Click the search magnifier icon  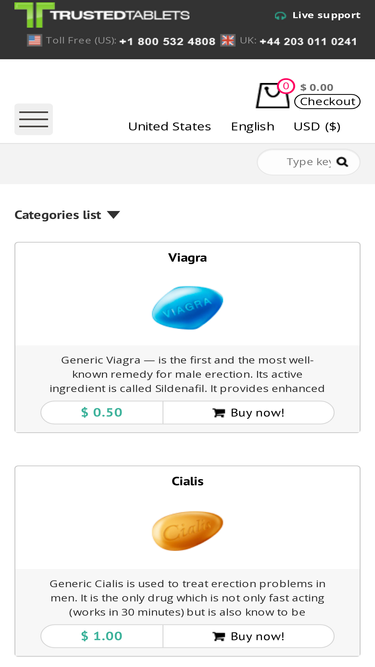(x=342, y=162)
